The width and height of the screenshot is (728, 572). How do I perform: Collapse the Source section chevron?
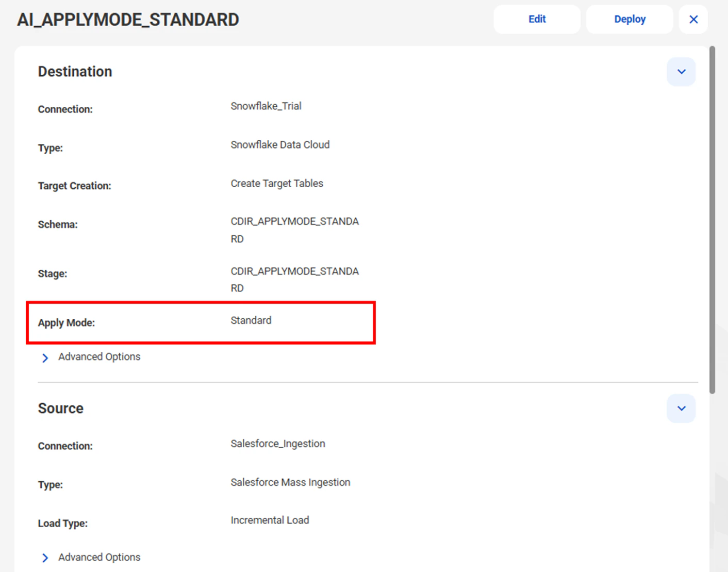point(681,408)
